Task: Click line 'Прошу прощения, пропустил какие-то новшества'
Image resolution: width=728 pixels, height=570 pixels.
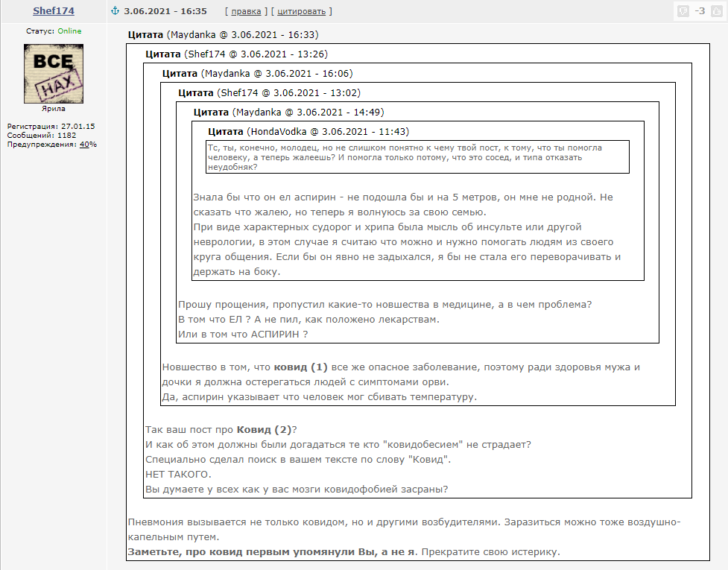Action: click(385, 305)
